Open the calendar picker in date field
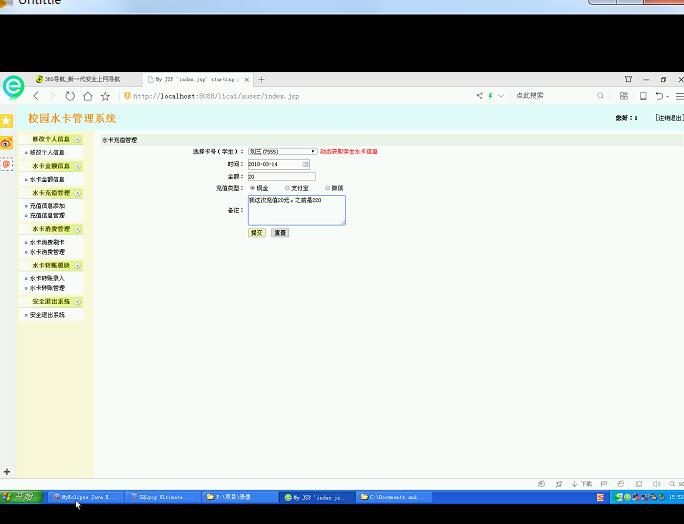Viewport: 684px width, 524px height. click(305, 164)
